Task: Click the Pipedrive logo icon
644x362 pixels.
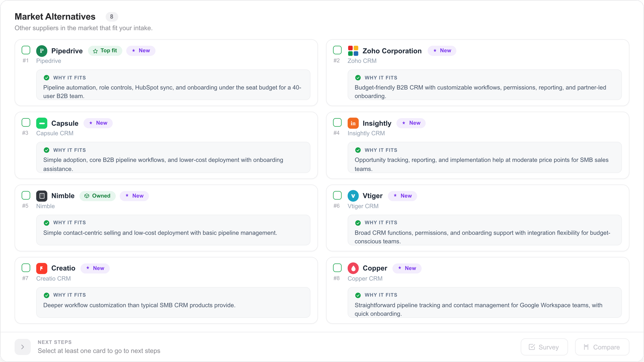Action: coord(42,51)
